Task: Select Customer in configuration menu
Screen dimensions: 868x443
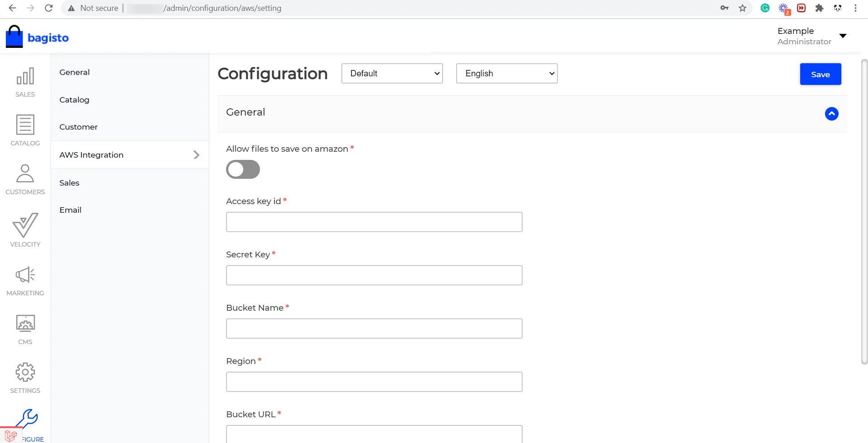Action: [79, 127]
